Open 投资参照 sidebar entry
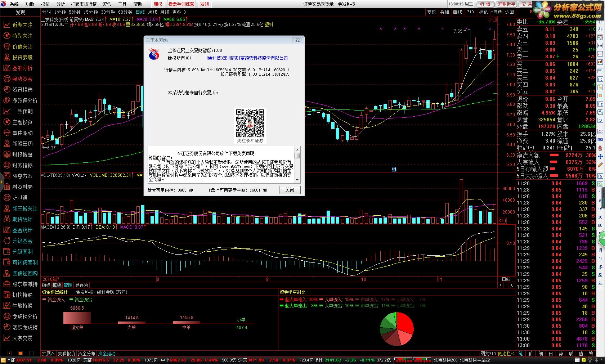Viewport: 605px width, 364px height. point(18,57)
